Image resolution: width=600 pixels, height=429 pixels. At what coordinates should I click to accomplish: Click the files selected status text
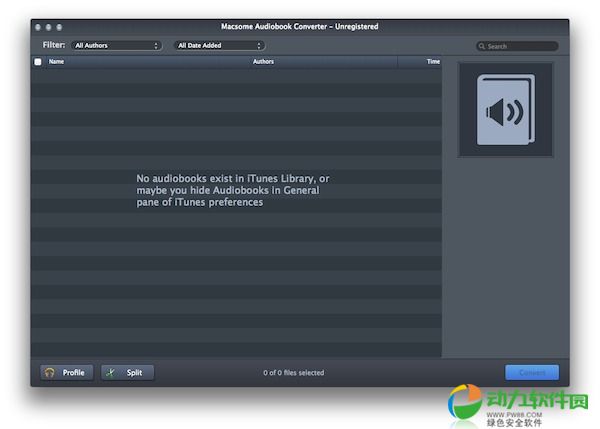[293, 373]
